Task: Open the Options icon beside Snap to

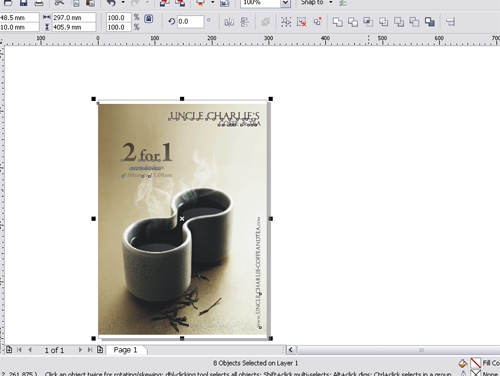Action: 342,3
